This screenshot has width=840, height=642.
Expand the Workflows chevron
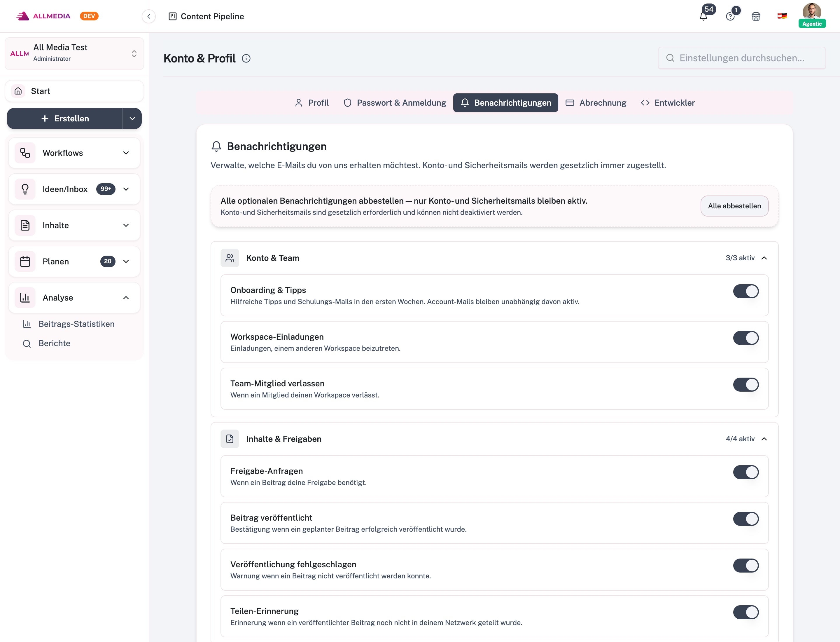pyautogui.click(x=126, y=153)
